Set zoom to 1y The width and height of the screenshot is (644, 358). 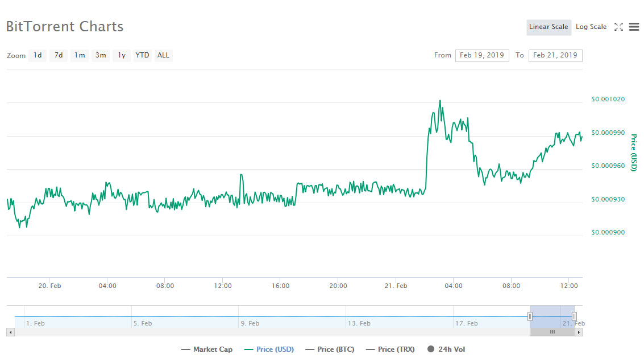(122, 55)
